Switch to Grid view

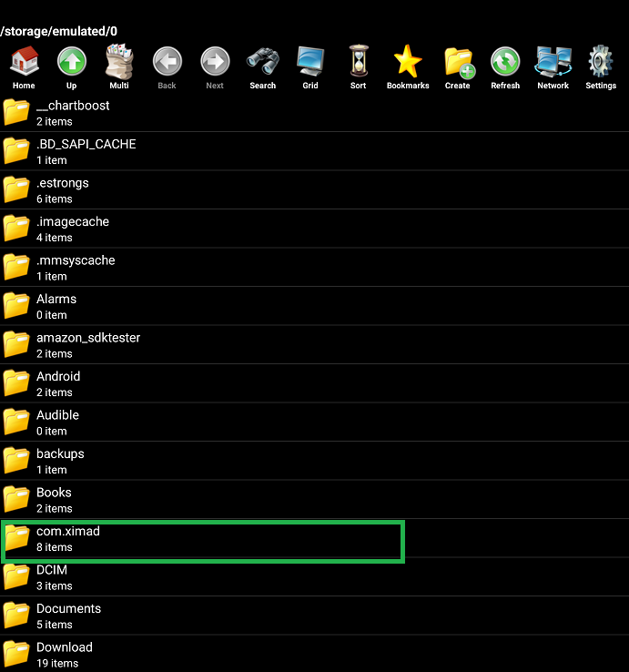310,67
